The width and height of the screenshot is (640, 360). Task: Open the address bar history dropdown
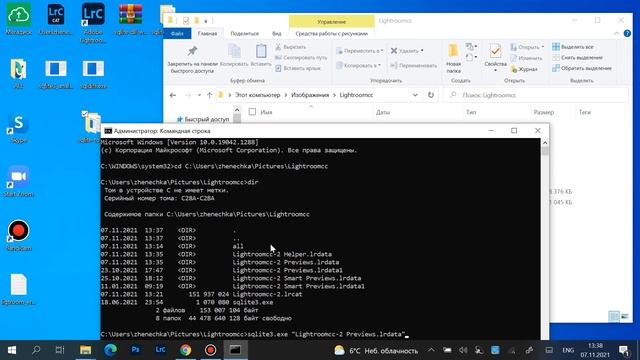tap(415, 95)
